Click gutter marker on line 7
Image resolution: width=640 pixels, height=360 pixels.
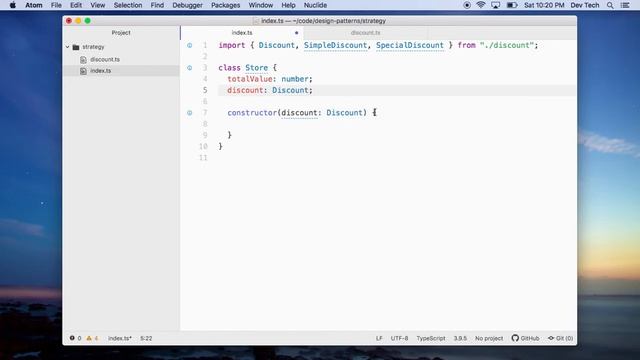pos(189,113)
